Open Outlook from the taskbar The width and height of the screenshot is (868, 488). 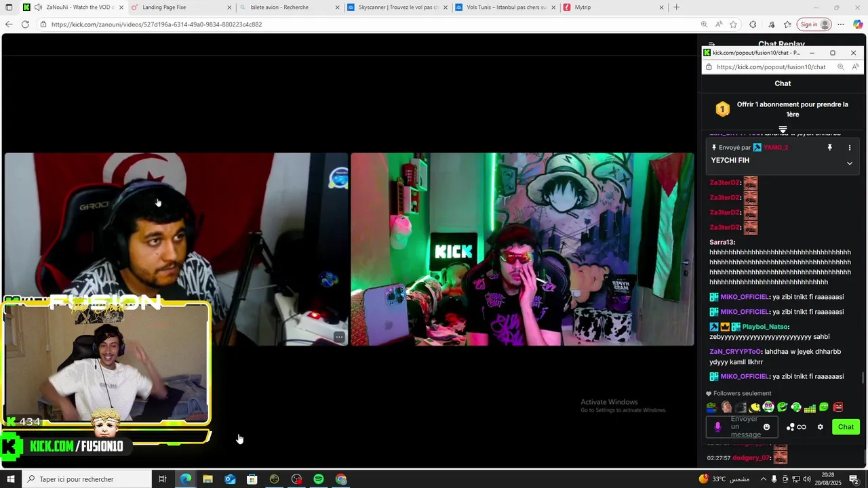click(230, 479)
